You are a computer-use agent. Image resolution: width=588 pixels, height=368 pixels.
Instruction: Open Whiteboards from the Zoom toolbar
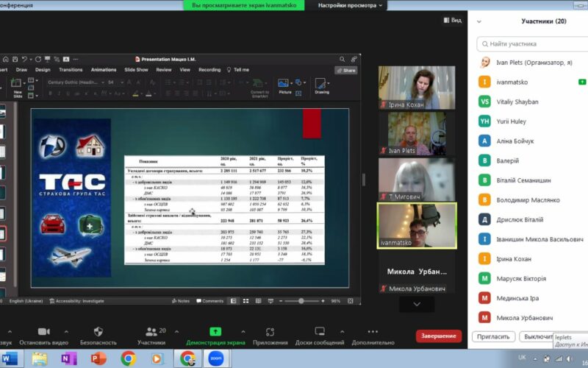tap(320, 332)
